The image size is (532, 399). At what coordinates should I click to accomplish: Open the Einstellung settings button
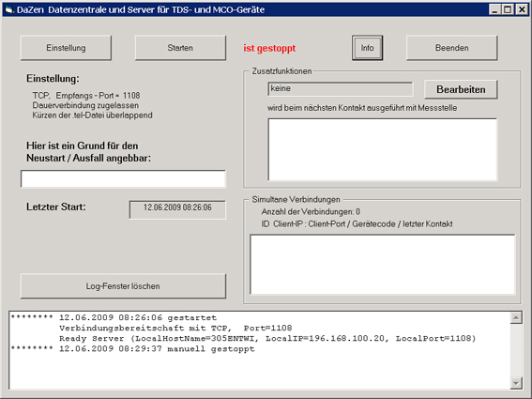(x=66, y=48)
